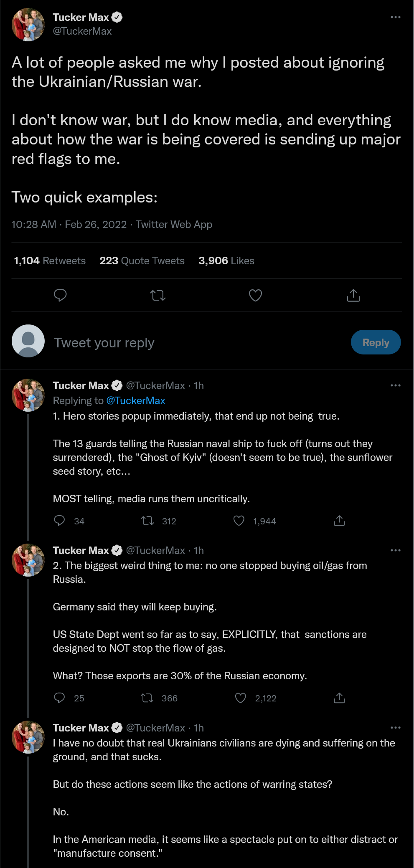Screen dimensions: 414x868
Task: Focus the Tweet your reply field
Action: click(196, 343)
